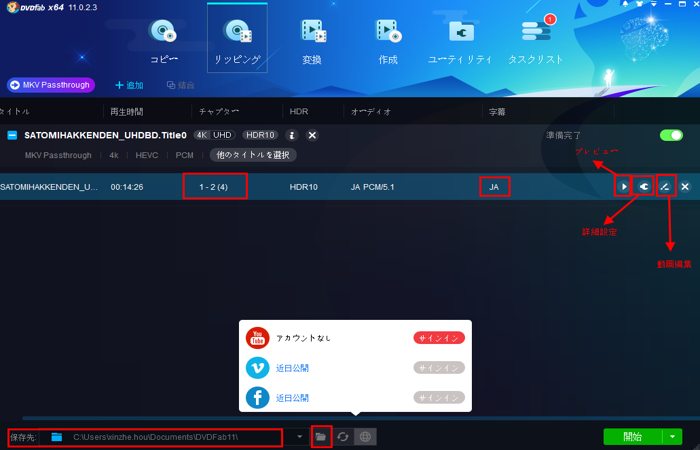
Task: Open the skin (T-shirt) theme icon
Action: click(x=640, y=4)
